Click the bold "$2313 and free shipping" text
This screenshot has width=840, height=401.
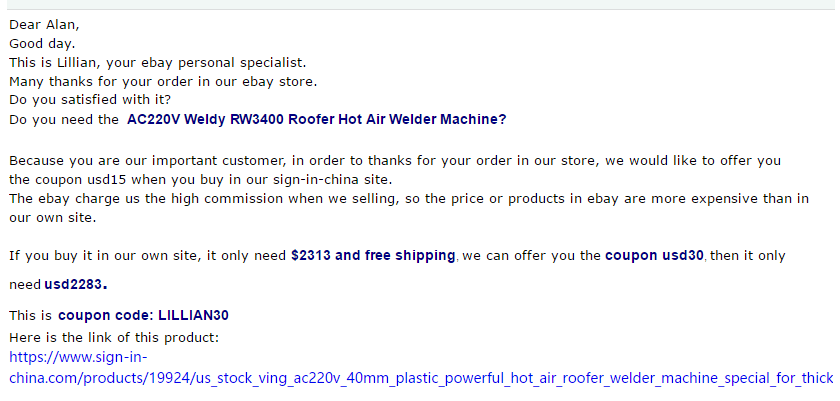(373, 255)
